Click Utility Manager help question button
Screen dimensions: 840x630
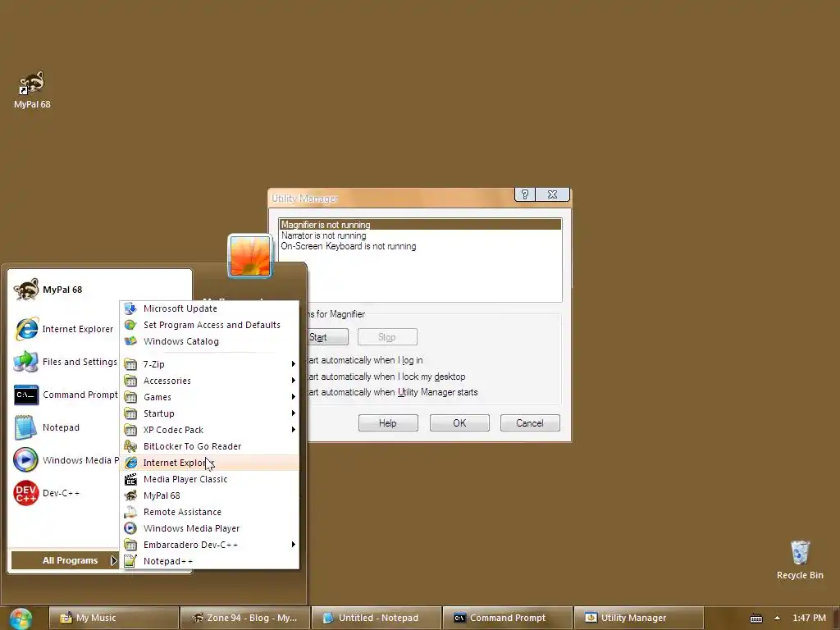point(524,194)
